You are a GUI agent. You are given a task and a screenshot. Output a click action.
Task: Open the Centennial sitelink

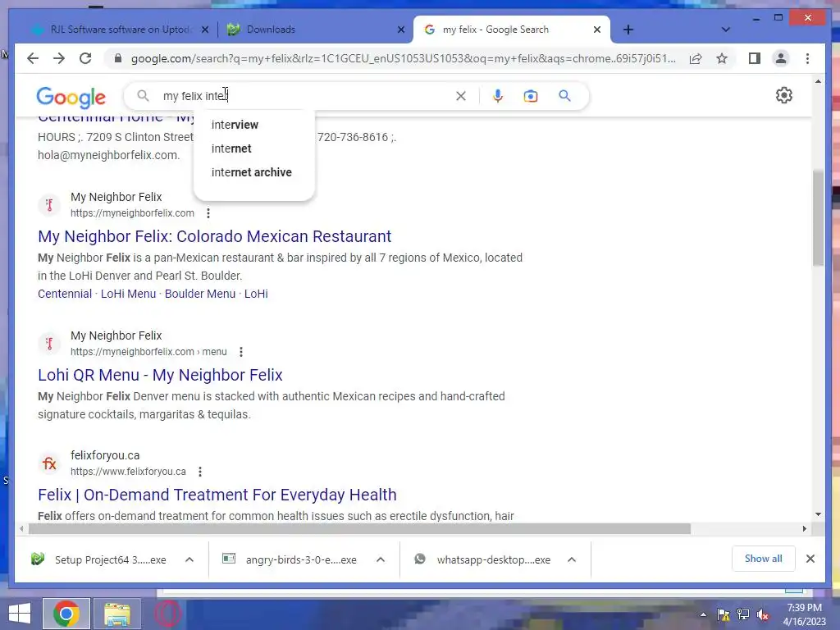[x=65, y=294]
